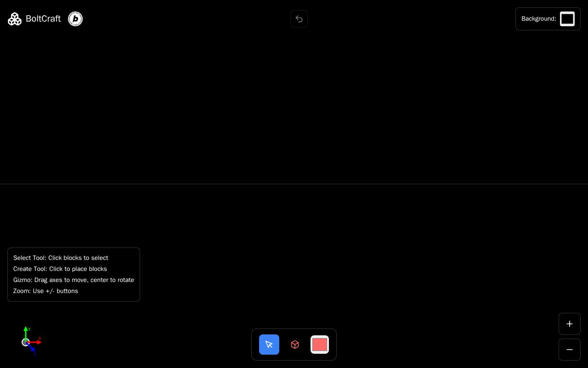Activate the Select tool arrow
This screenshot has height=368, width=588.
pyautogui.click(x=269, y=345)
